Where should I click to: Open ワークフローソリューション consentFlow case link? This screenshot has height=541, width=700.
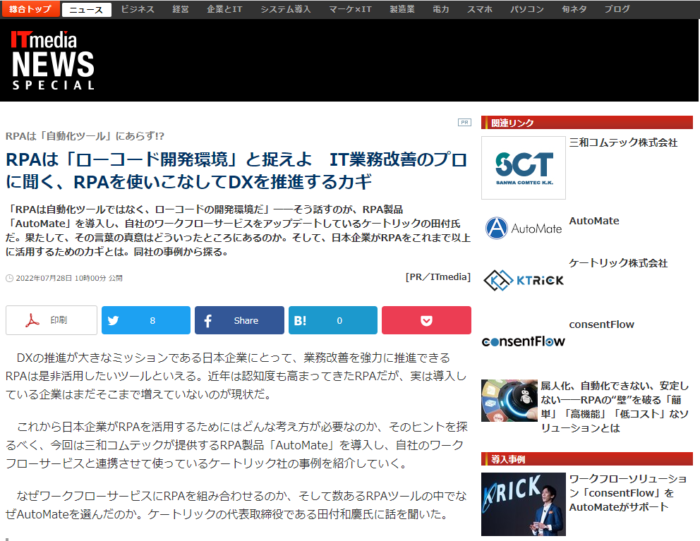[628, 493]
